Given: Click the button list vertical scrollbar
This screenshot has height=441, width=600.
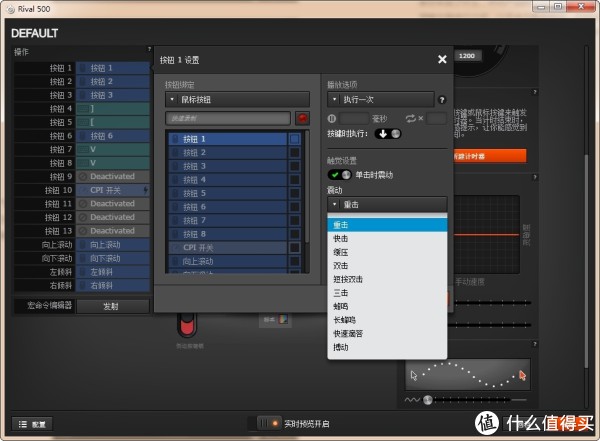Looking at the screenshot, I should (307, 187).
